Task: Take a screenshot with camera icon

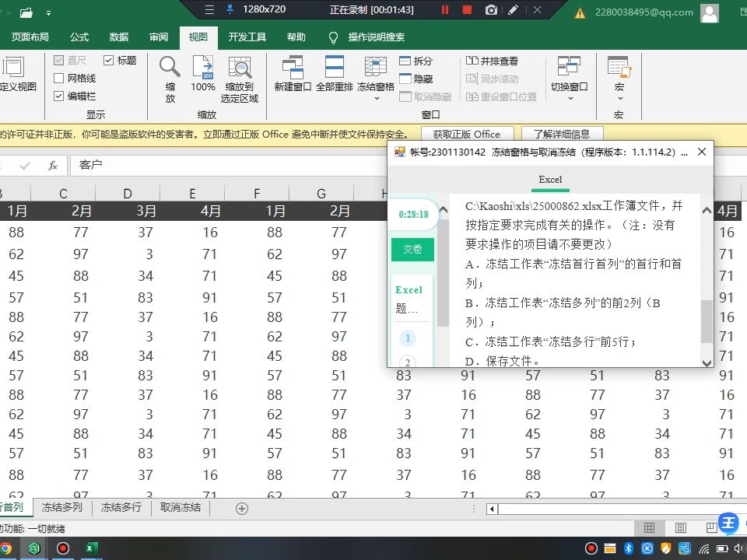Action: 491,9
